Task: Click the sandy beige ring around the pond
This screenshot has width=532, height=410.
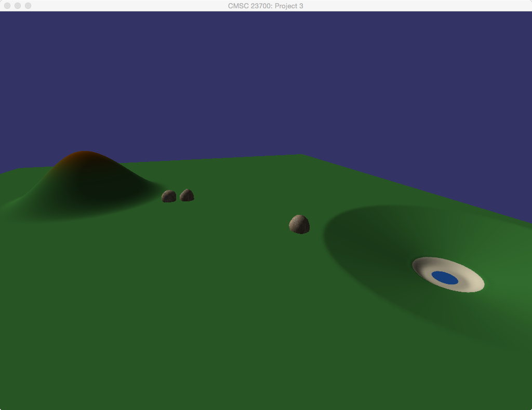Action: tap(469, 283)
